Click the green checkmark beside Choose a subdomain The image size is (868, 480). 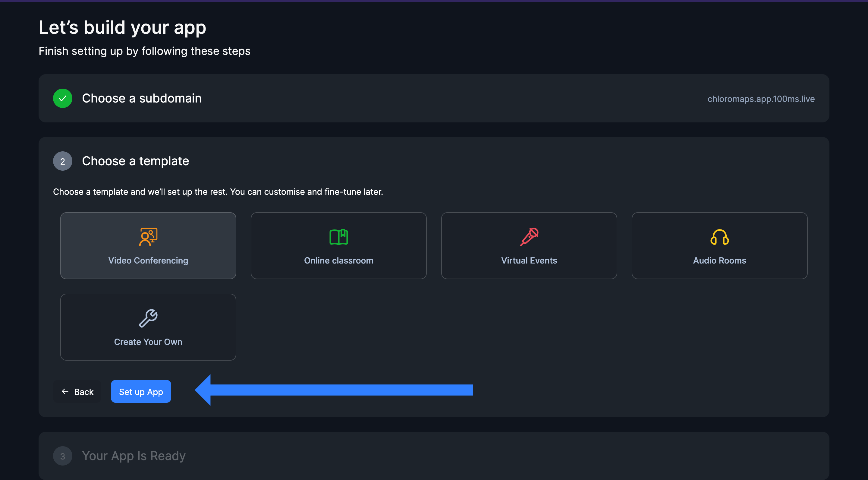(x=63, y=98)
